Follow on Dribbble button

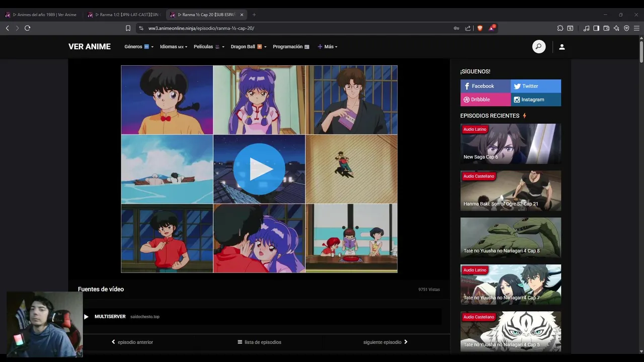pyautogui.click(x=486, y=100)
